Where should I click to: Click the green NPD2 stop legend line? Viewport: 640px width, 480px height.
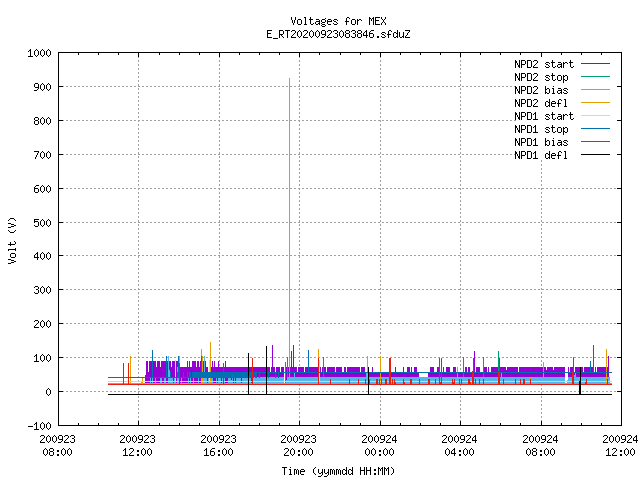[596, 77]
